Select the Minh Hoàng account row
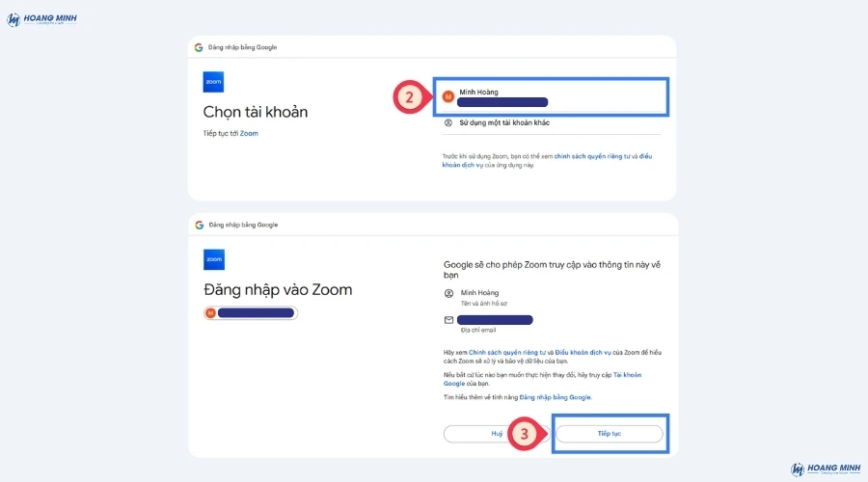This screenshot has height=482, width=868. (x=551, y=96)
